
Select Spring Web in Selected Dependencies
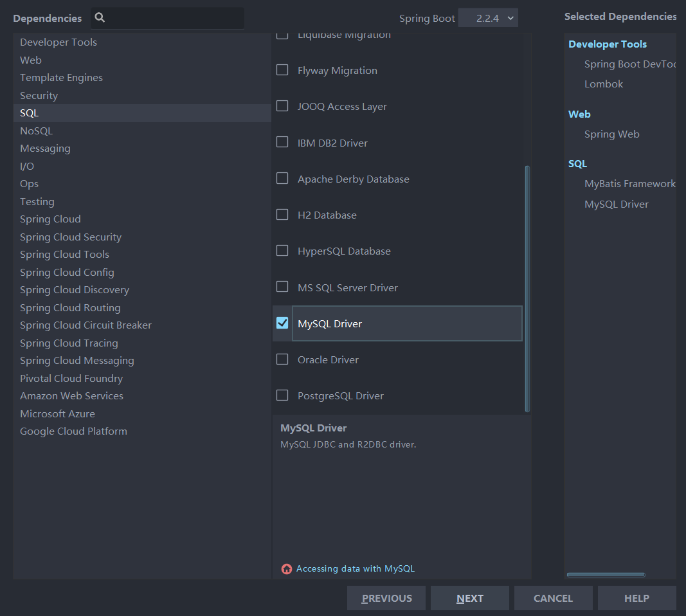tap(611, 134)
